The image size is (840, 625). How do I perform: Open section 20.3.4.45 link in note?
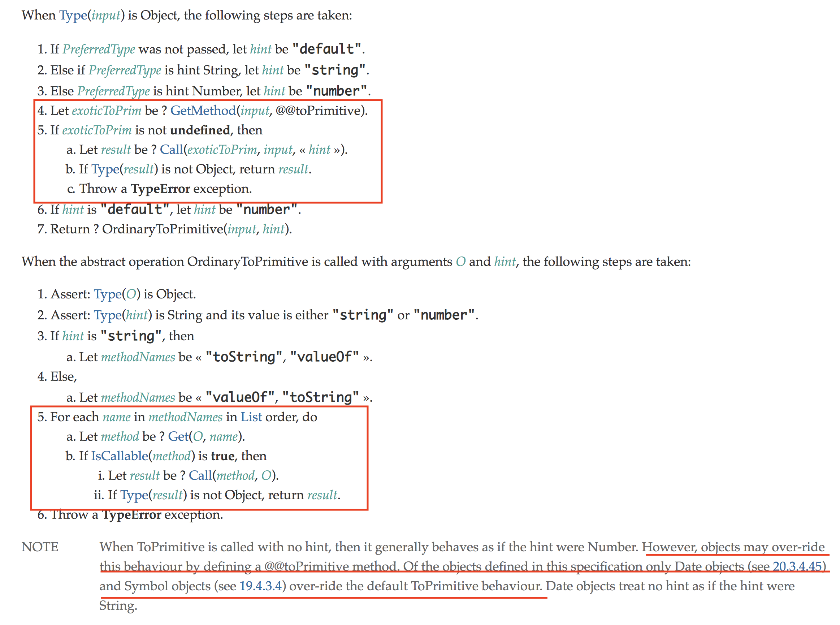pos(797,566)
